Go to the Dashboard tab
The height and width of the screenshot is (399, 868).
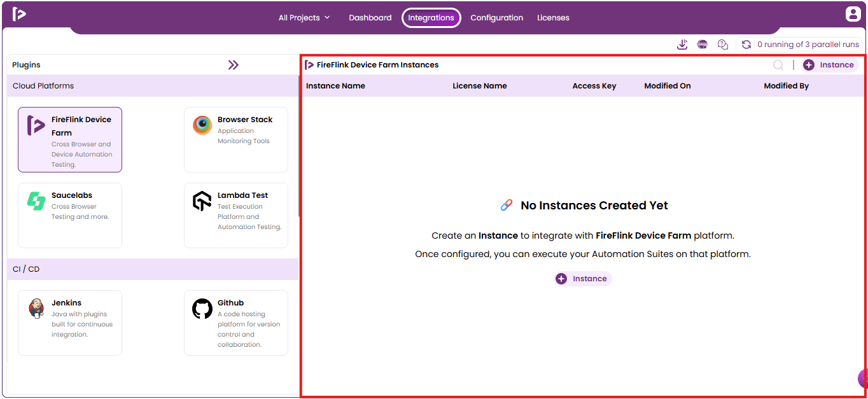(x=370, y=18)
